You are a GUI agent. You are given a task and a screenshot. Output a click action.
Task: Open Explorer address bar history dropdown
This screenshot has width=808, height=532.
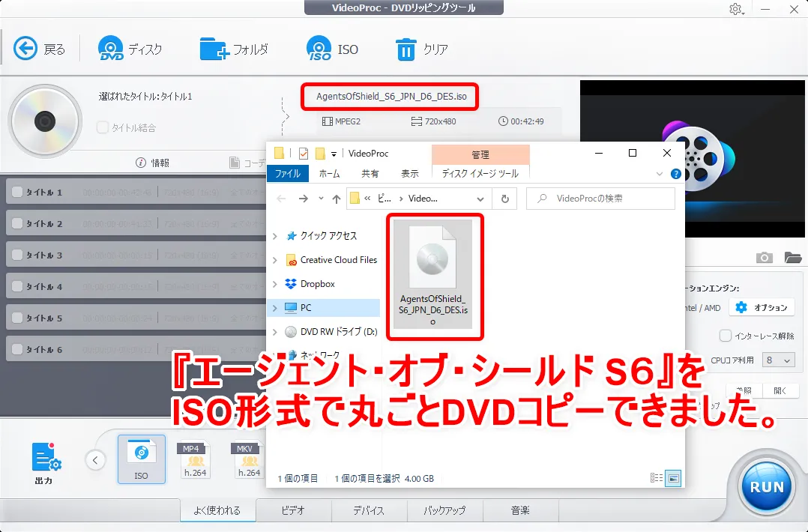coord(480,199)
